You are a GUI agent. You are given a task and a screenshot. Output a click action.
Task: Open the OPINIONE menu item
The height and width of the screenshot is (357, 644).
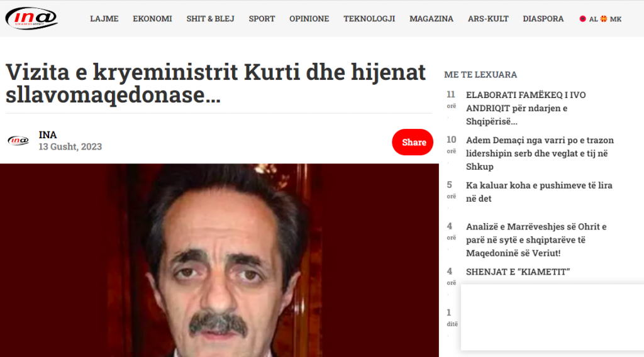tap(309, 19)
